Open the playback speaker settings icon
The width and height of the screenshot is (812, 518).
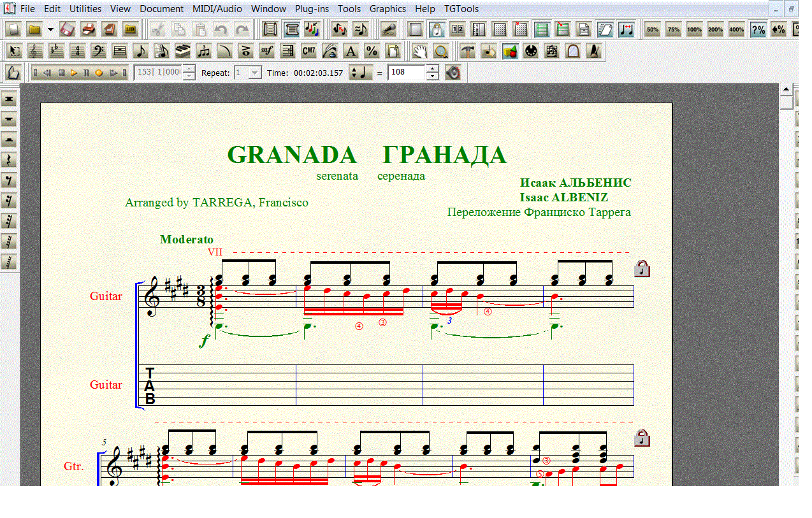click(453, 73)
